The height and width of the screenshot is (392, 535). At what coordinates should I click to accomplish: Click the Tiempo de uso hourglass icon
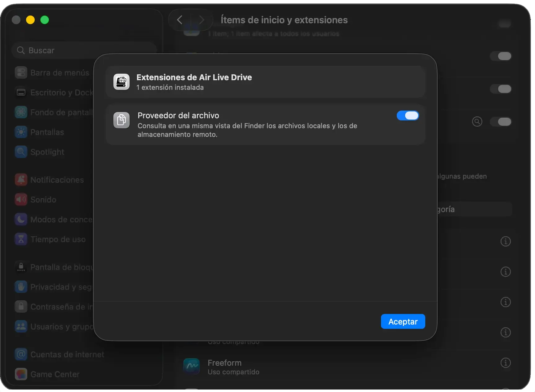point(21,239)
